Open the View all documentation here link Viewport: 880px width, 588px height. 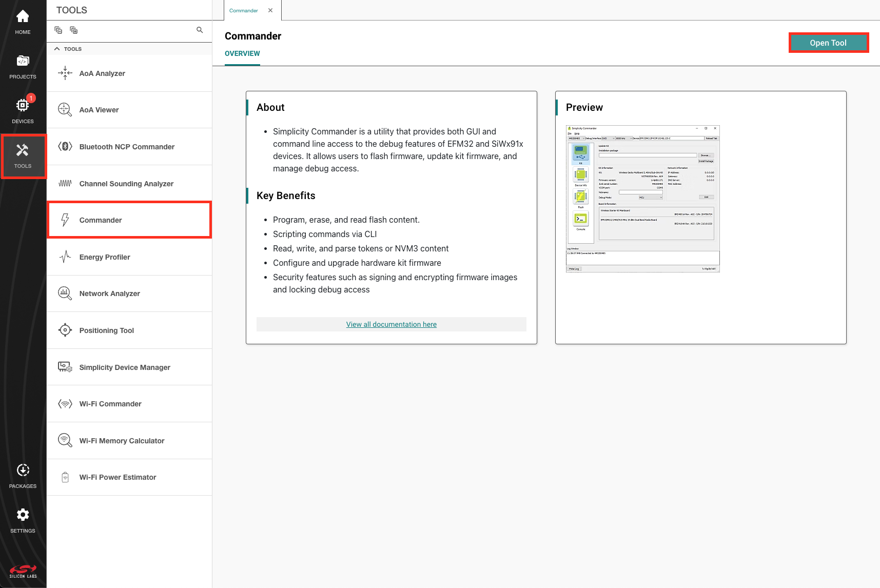391,324
